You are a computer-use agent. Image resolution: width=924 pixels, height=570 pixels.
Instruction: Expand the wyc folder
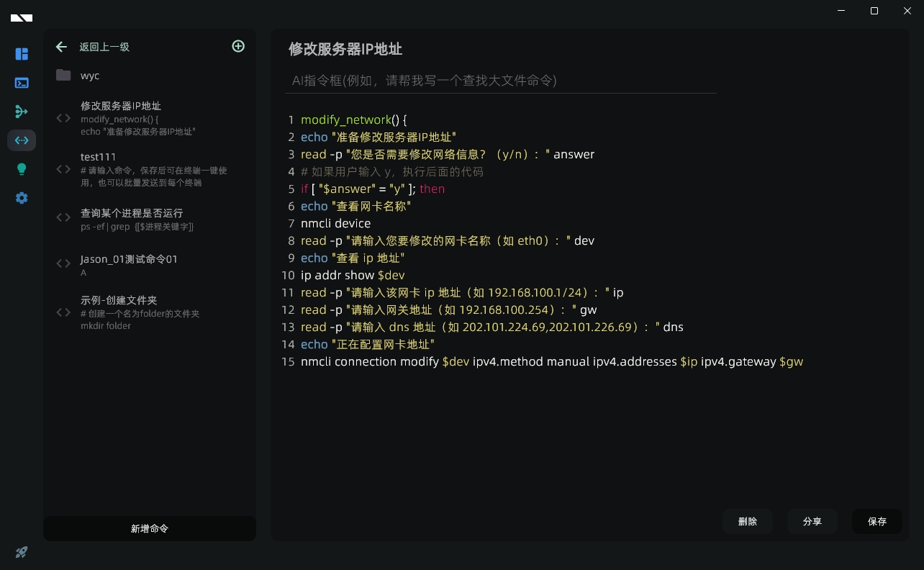tap(90, 76)
